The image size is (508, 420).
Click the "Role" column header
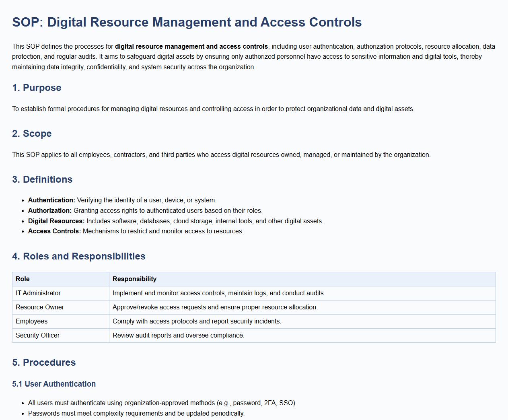[x=23, y=279]
